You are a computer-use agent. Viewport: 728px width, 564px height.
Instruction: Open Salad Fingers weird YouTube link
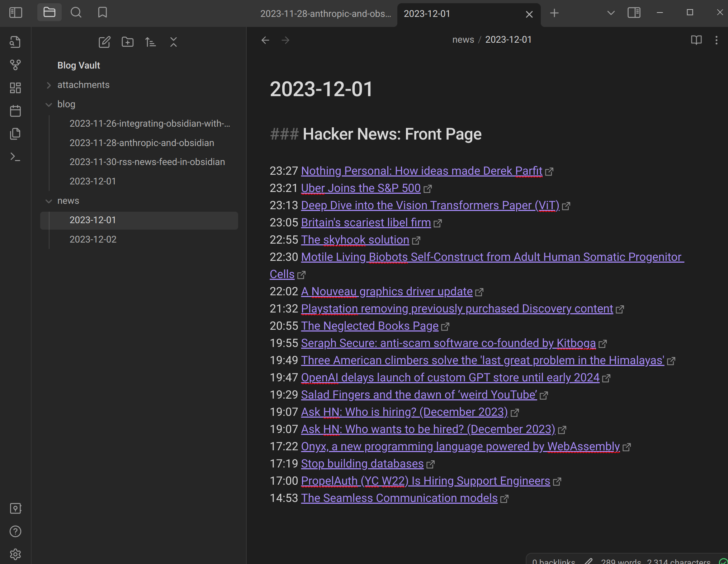click(x=419, y=395)
